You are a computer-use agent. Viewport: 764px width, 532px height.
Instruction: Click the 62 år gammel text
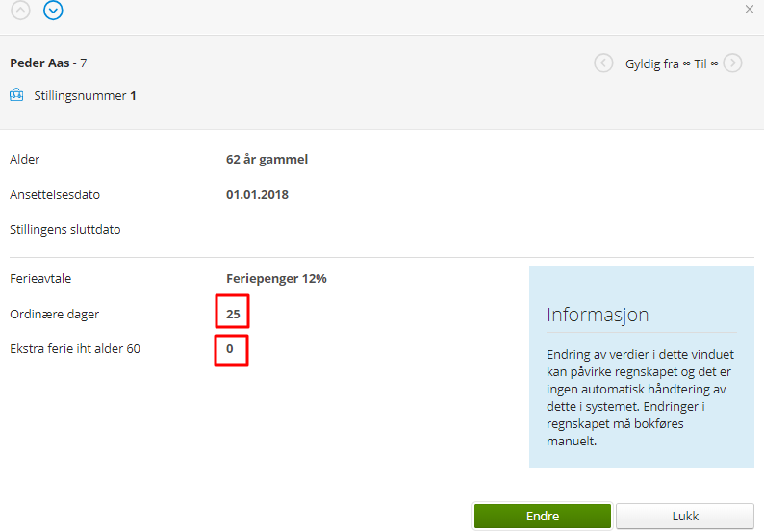(x=267, y=160)
